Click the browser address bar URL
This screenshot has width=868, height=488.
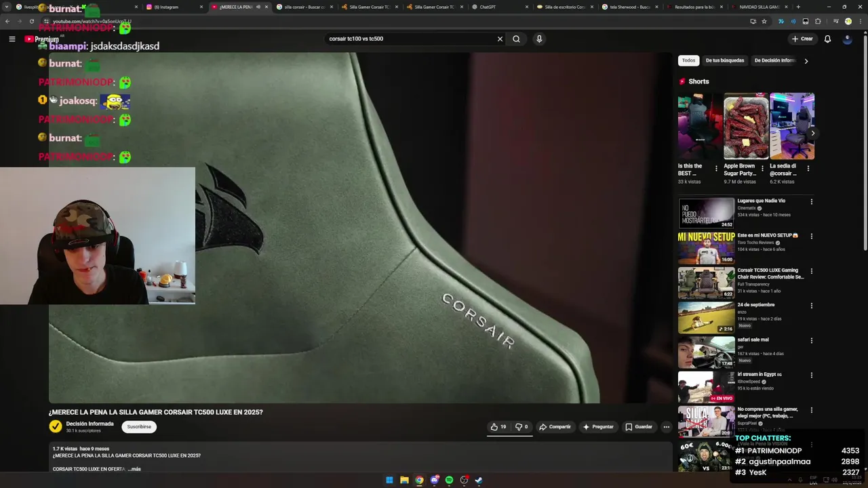coord(92,22)
